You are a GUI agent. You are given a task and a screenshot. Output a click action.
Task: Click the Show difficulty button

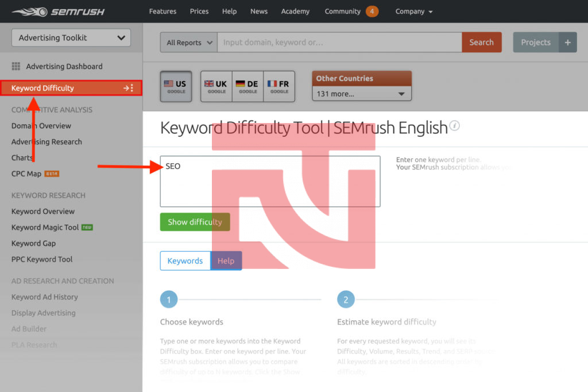pyautogui.click(x=195, y=222)
